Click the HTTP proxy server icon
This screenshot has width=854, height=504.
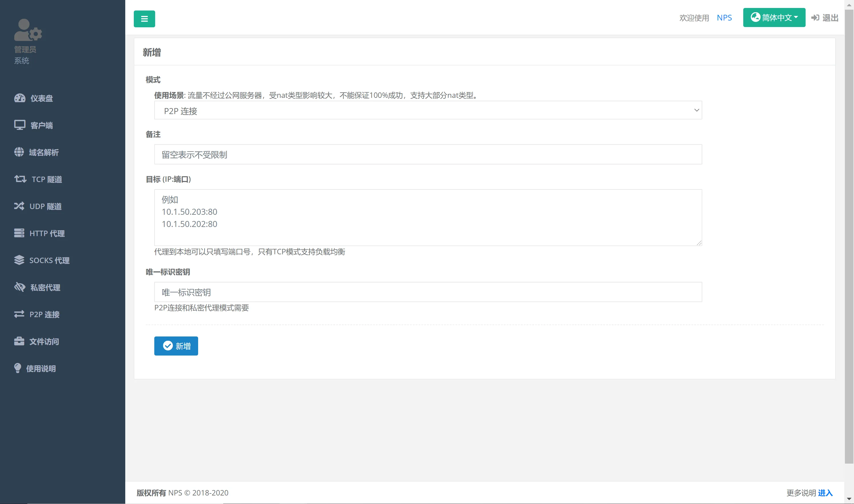pos(19,233)
